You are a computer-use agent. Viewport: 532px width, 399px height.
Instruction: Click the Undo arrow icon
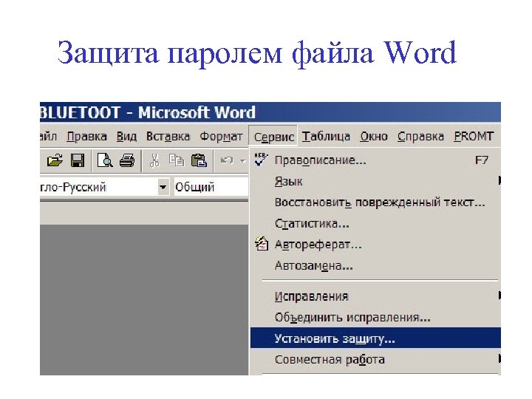coord(227,160)
